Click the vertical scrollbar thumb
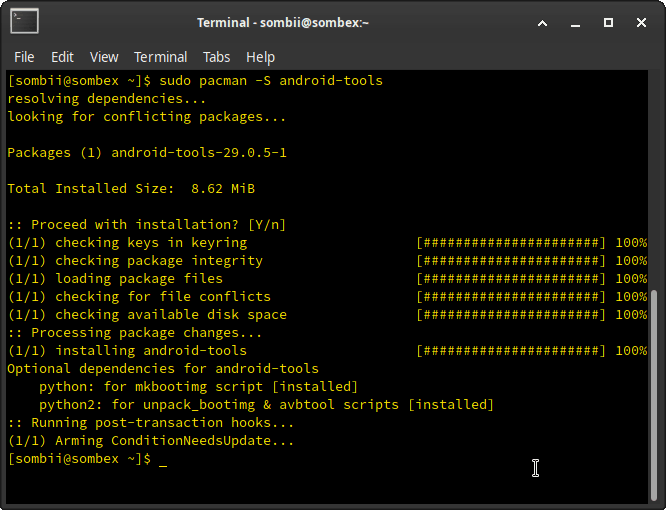Viewport: 666px width, 510px height. coord(655,395)
